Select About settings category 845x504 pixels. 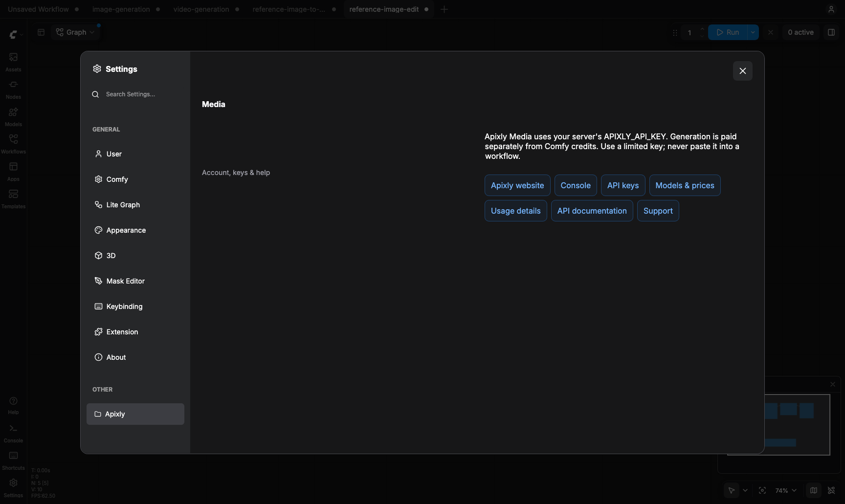[135, 357]
